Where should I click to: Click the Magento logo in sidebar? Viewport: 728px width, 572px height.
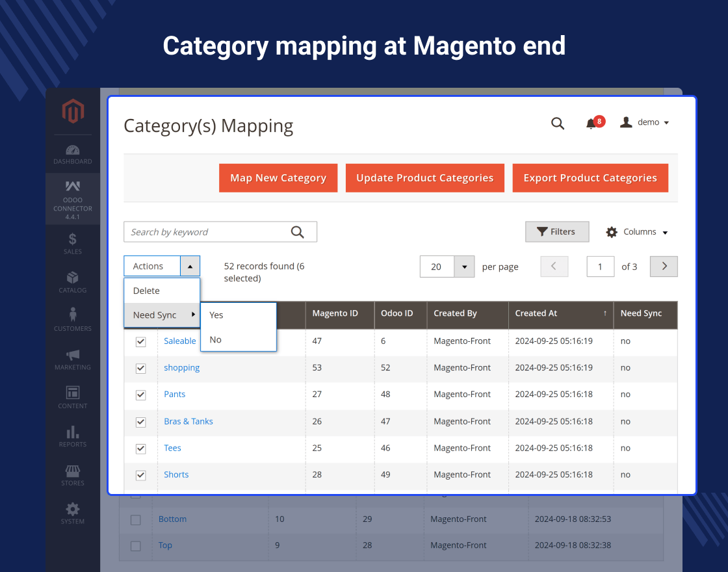pyautogui.click(x=73, y=111)
